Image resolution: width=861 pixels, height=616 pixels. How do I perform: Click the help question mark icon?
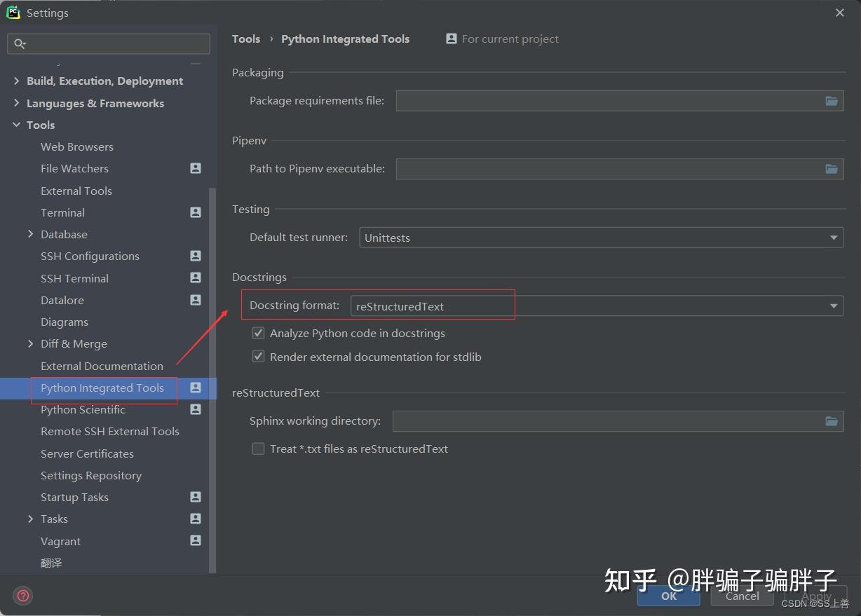pyautogui.click(x=22, y=595)
